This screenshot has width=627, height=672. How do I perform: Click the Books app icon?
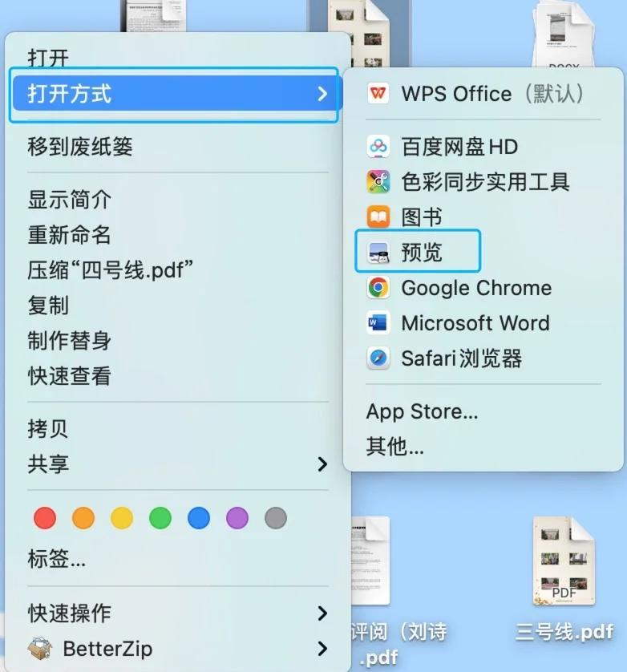[378, 217]
